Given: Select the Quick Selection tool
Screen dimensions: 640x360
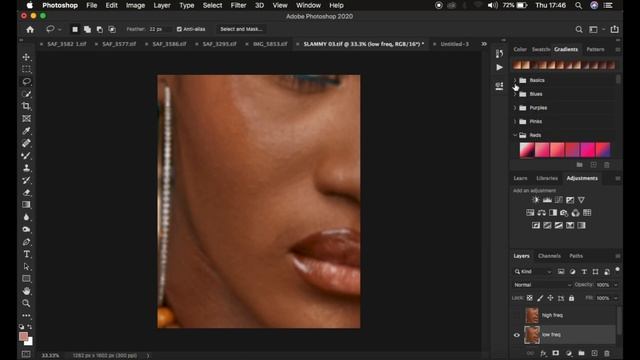Looking at the screenshot, I should [x=27, y=94].
